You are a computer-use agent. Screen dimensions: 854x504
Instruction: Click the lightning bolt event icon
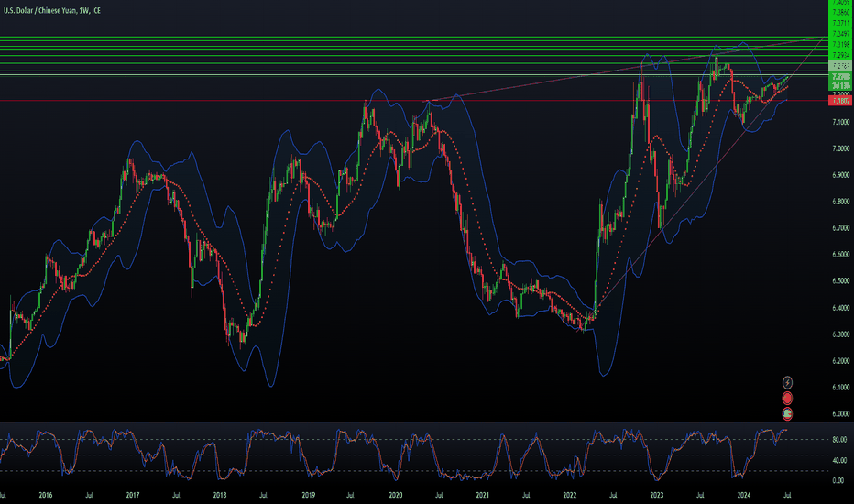[x=787, y=382]
